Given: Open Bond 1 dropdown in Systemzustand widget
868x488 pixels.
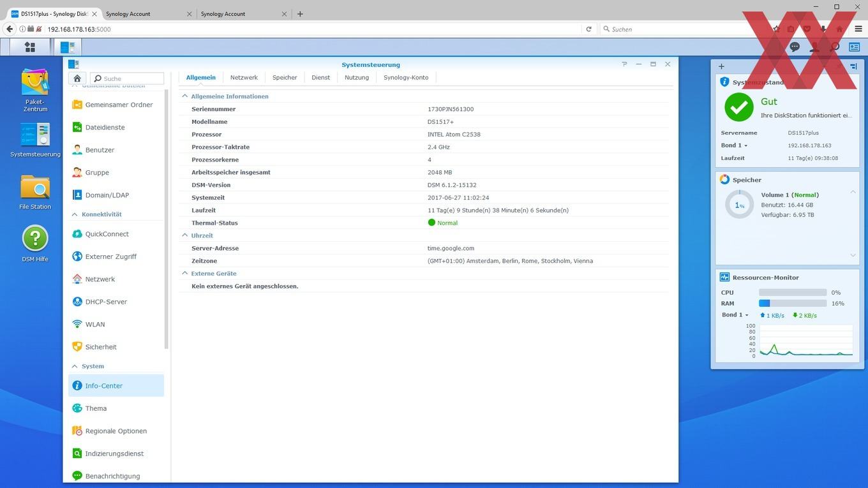Looking at the screenshot, I should (x=734, y=145).
